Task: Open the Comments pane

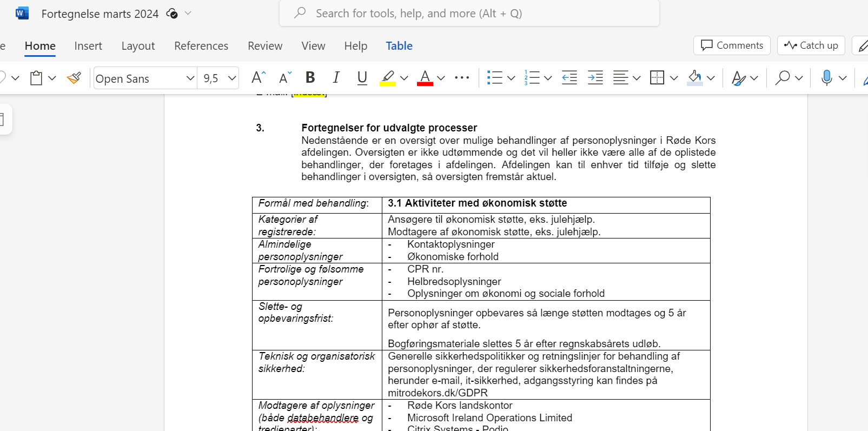Action: pyautogui.click(x=732, y=45)
